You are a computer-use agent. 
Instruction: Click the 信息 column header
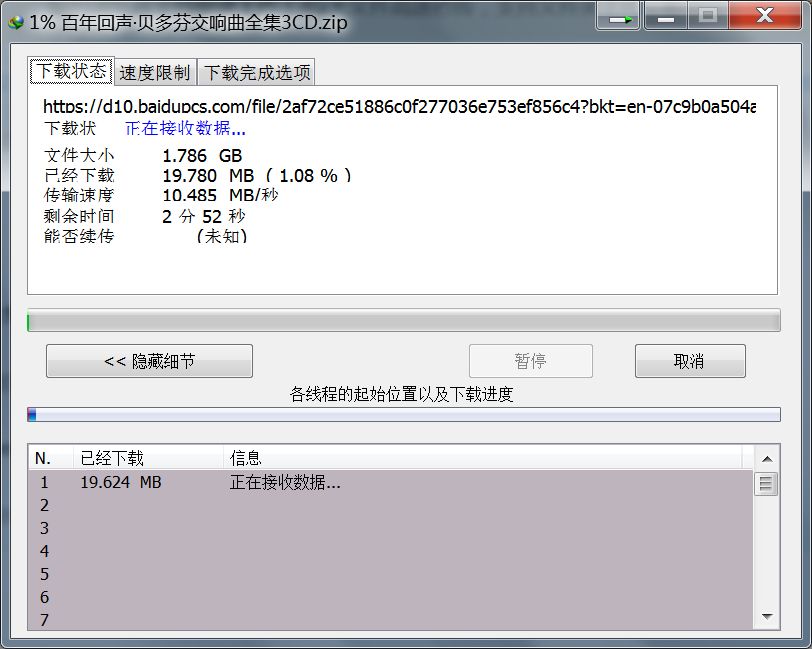click(x=246, y=458)
